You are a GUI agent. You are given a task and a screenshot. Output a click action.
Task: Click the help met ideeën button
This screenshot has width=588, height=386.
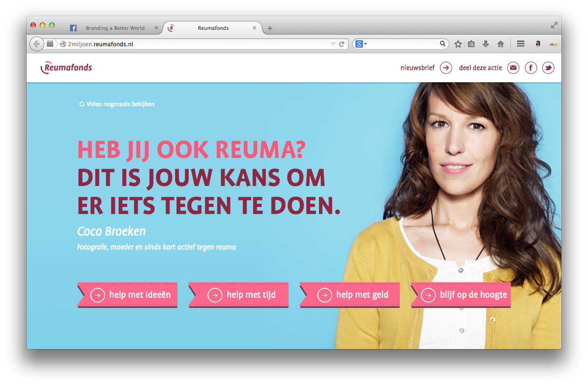tap(128, 295)
